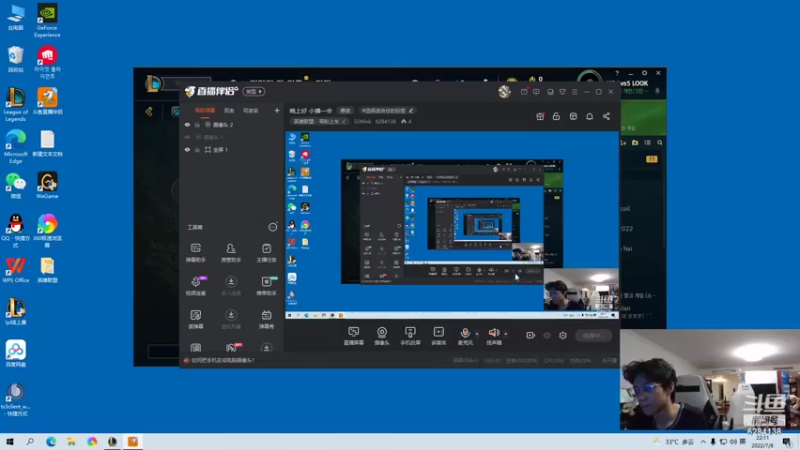Open the gift box icon
The image size is (800, 450).
pos(540,116)
